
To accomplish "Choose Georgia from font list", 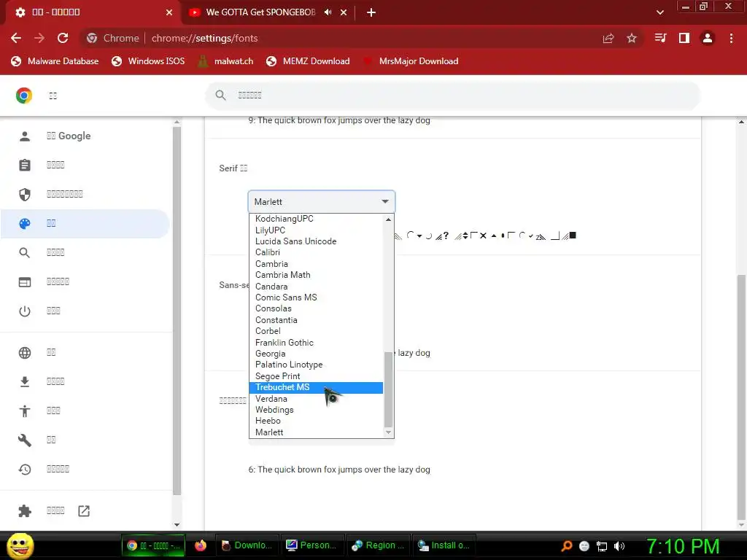I will (316, 354).
